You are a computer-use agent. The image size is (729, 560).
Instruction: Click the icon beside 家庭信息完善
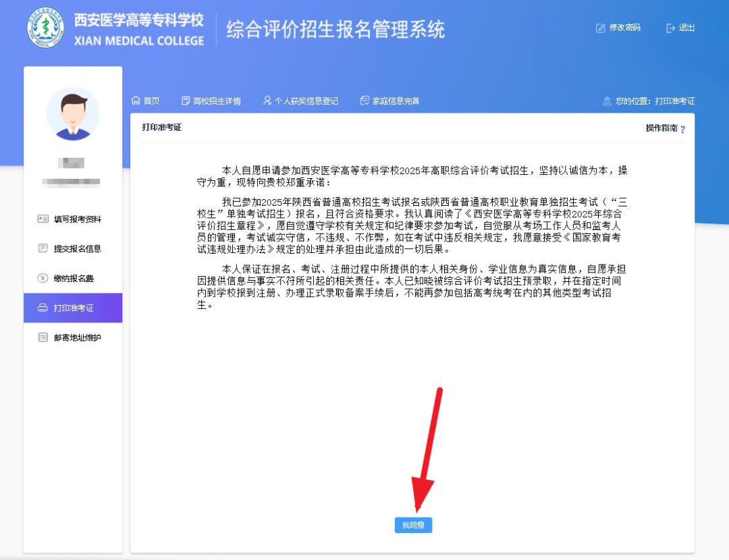click(364, 101)
